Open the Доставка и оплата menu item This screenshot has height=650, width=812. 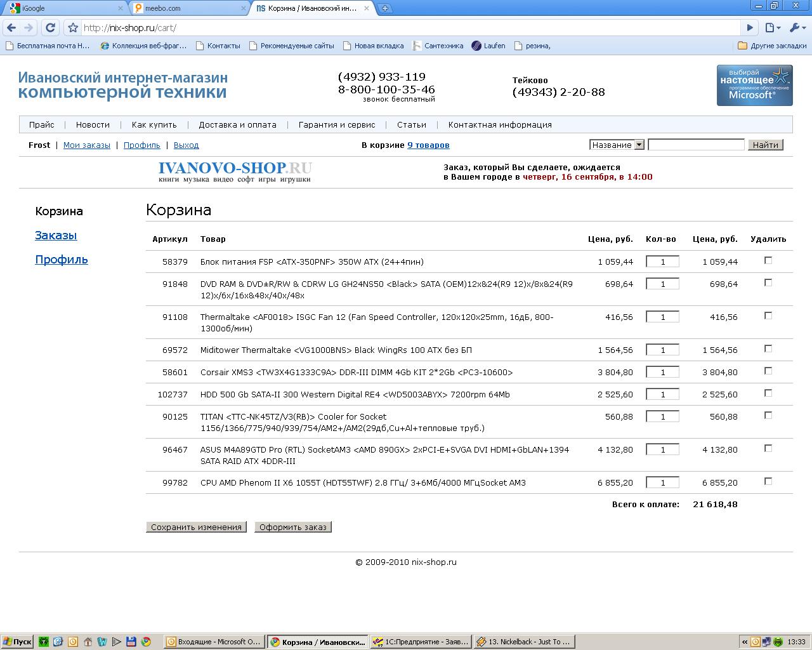pyautogui.click(x=237, y=125)
